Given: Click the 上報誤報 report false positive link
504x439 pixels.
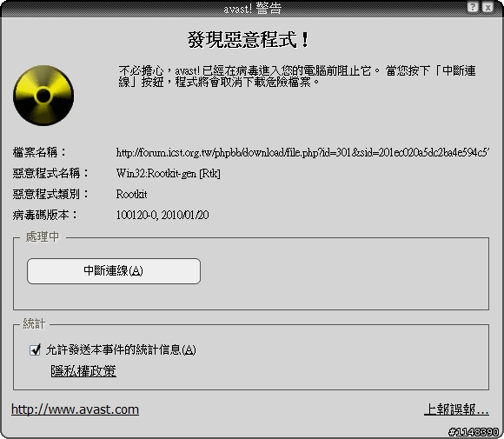Looking at the screenshot, I should [x=456, y=409].
